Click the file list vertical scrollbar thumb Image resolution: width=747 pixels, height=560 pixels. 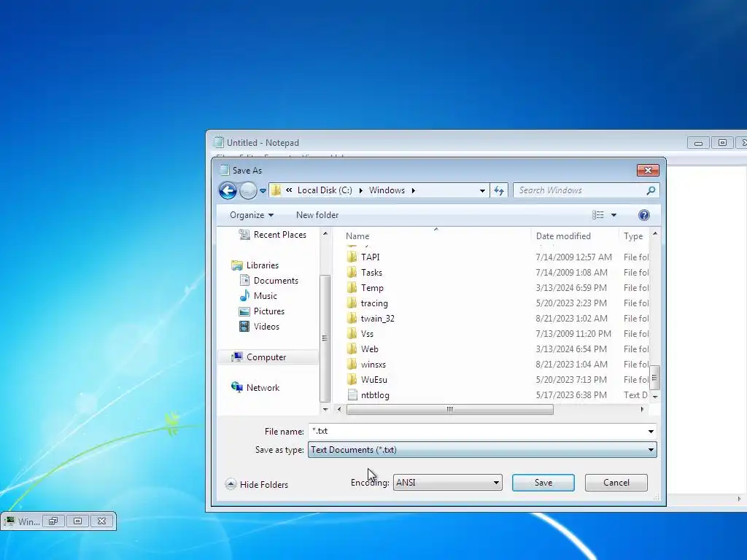click(x=654, y=378)
